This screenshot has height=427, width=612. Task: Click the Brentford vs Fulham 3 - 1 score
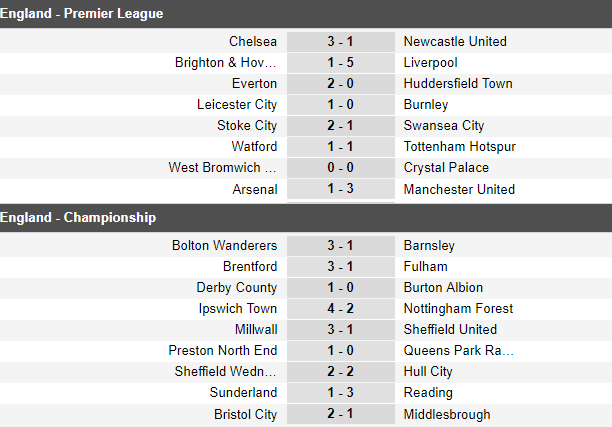(x=341, y=267)
